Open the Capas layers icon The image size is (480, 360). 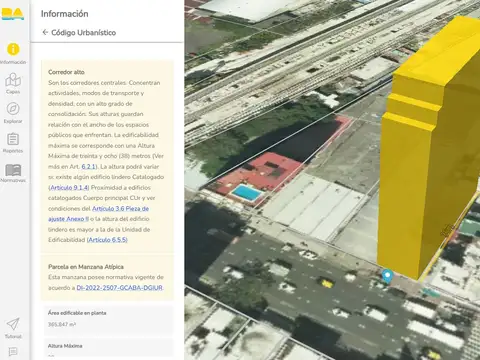coord(13,80)
